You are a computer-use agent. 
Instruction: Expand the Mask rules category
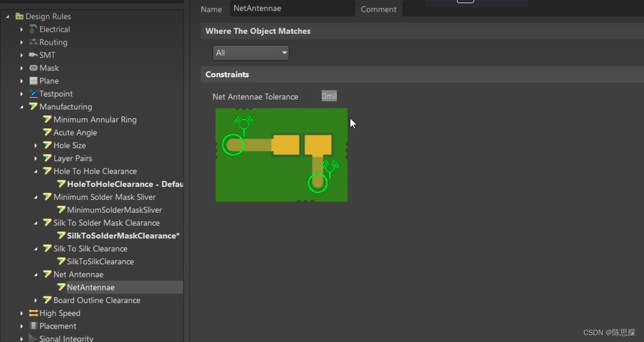[21, 68]
